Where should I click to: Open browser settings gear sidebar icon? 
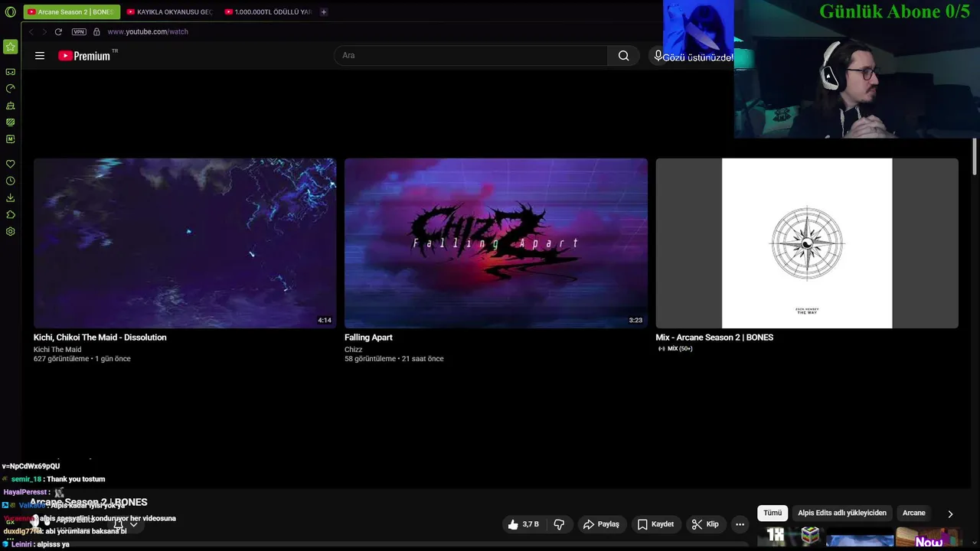(x=10, y=232)
